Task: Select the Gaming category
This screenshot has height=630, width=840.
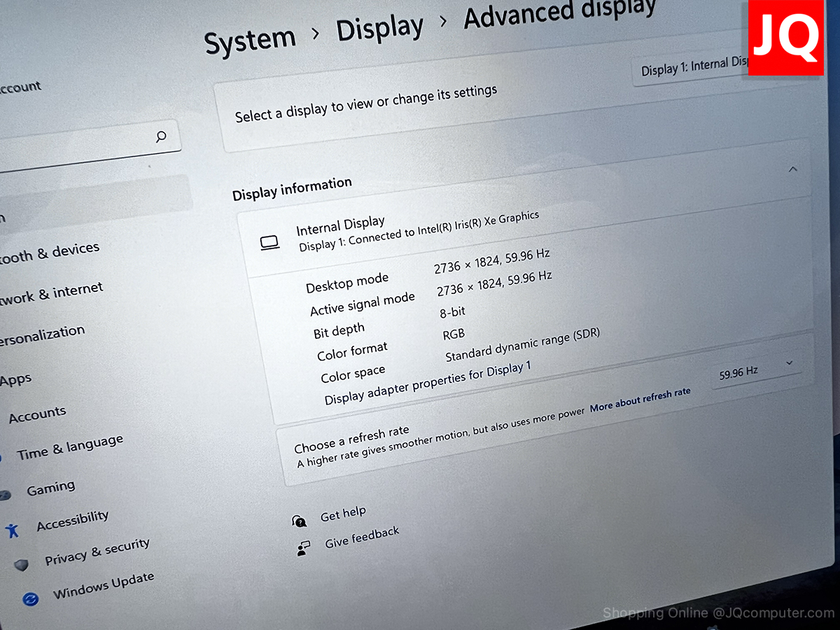Action: 50,488
